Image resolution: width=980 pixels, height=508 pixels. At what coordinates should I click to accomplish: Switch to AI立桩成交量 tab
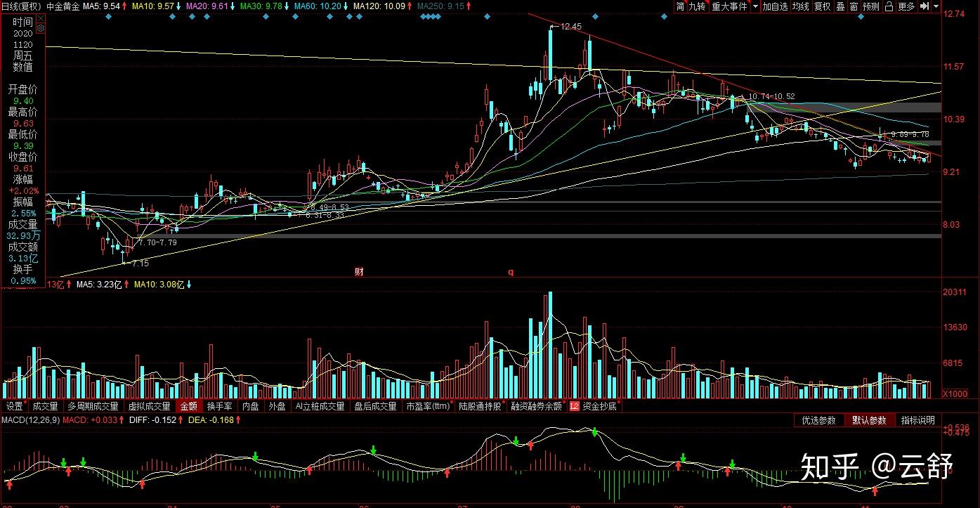tap(320, 406)
